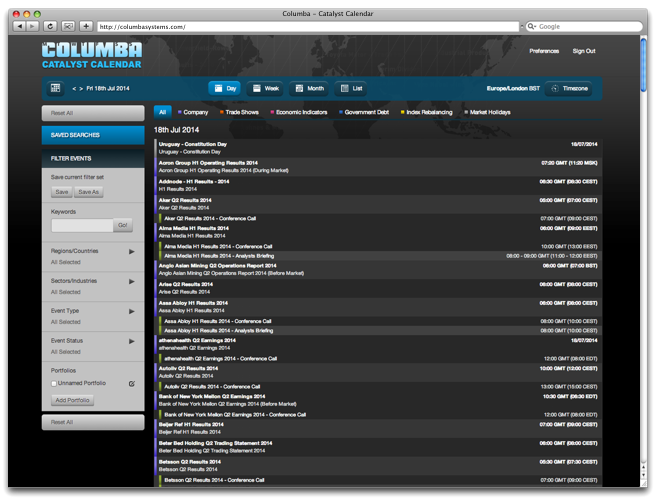
Task: Open Betsson Q2 Results 2014 - Conference Call
Action: (x=381, y=480)
